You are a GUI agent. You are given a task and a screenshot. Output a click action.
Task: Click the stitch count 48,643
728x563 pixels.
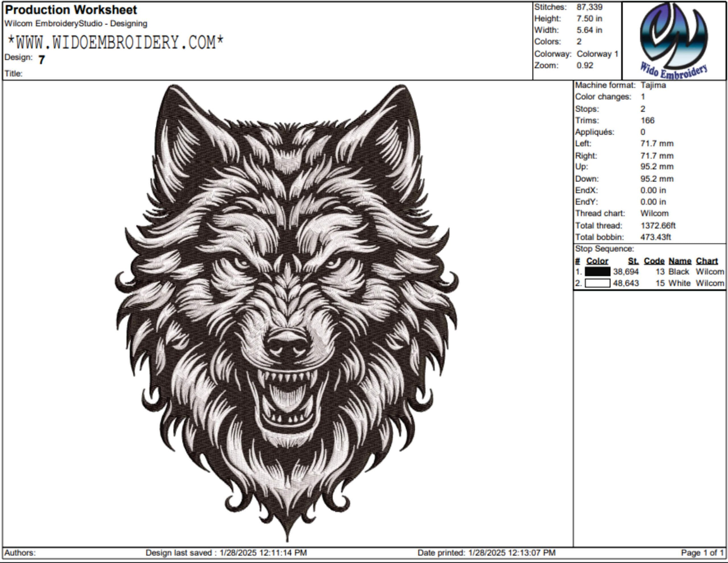[626, 283]
